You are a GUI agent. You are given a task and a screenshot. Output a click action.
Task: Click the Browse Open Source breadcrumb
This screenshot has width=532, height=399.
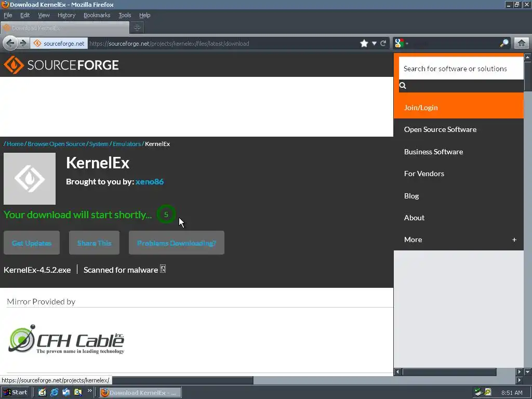(56, 144)
